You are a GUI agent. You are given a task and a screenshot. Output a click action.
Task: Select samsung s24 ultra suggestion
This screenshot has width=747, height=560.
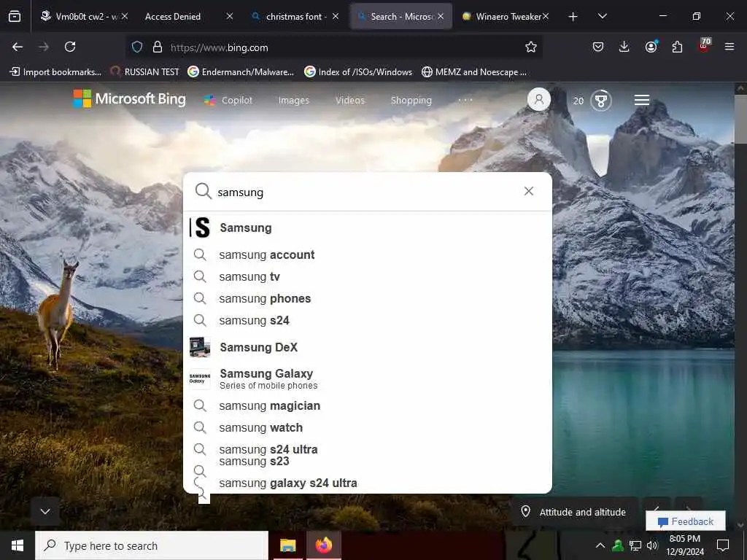368,449
